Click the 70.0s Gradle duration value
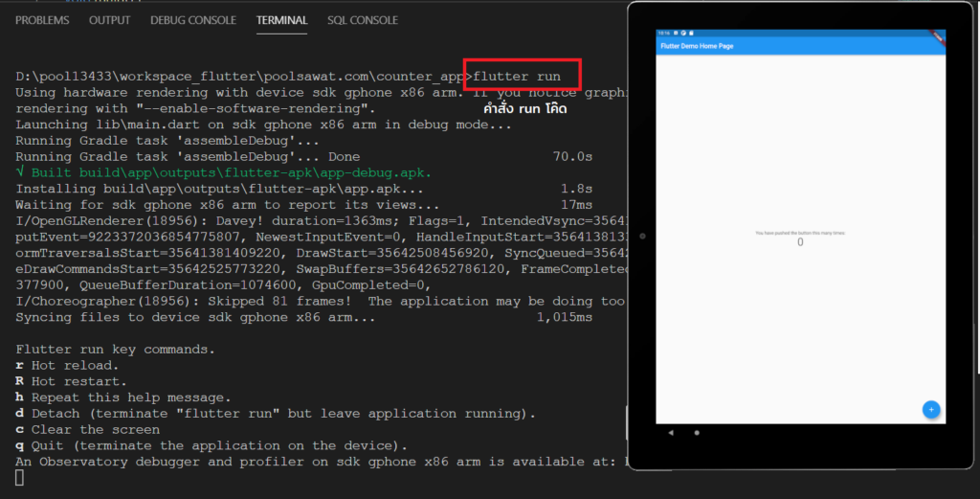 point(572,157)
